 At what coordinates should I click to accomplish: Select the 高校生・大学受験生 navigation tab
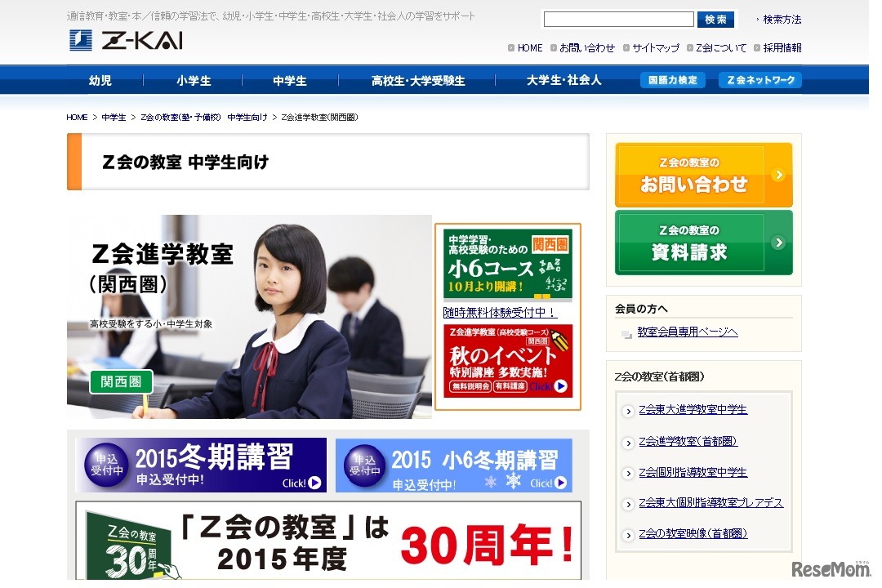[x=418, y=81]
